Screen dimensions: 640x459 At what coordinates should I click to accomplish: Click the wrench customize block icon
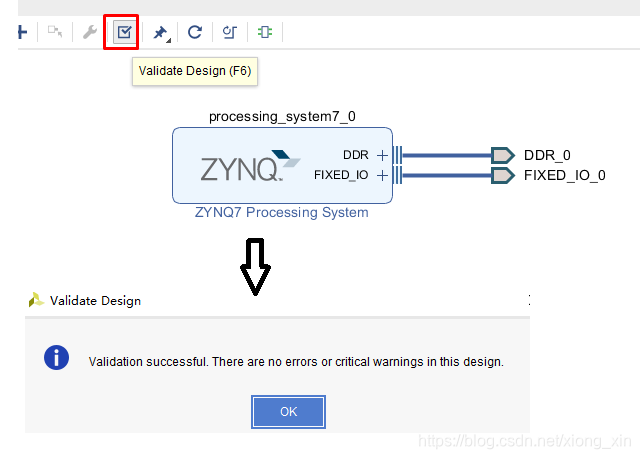pos(90,32)
